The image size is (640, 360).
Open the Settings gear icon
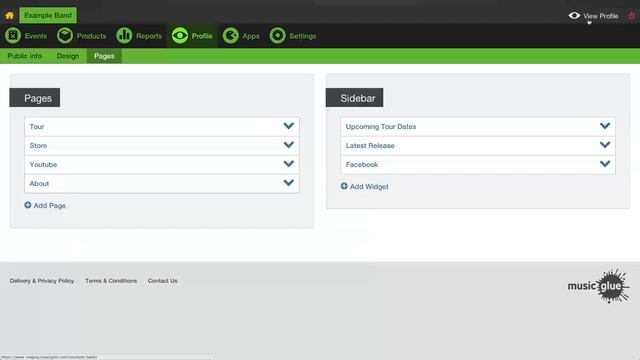pos(278,36)
